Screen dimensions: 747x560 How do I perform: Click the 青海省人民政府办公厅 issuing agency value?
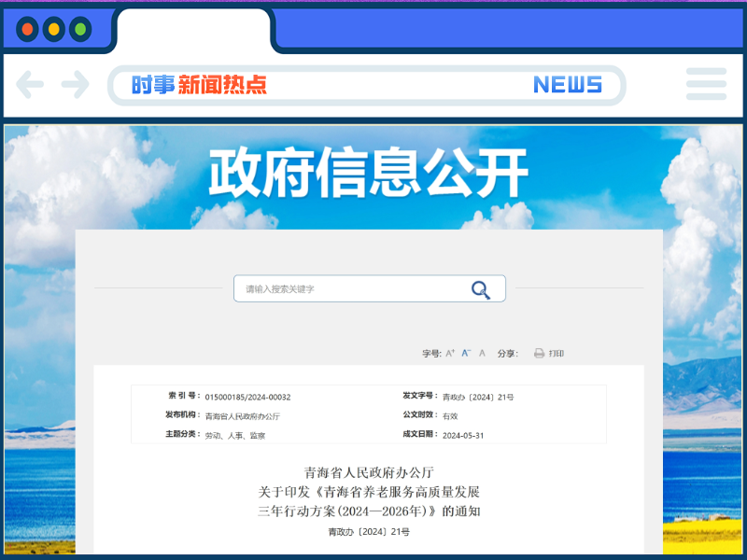(242, 416)
